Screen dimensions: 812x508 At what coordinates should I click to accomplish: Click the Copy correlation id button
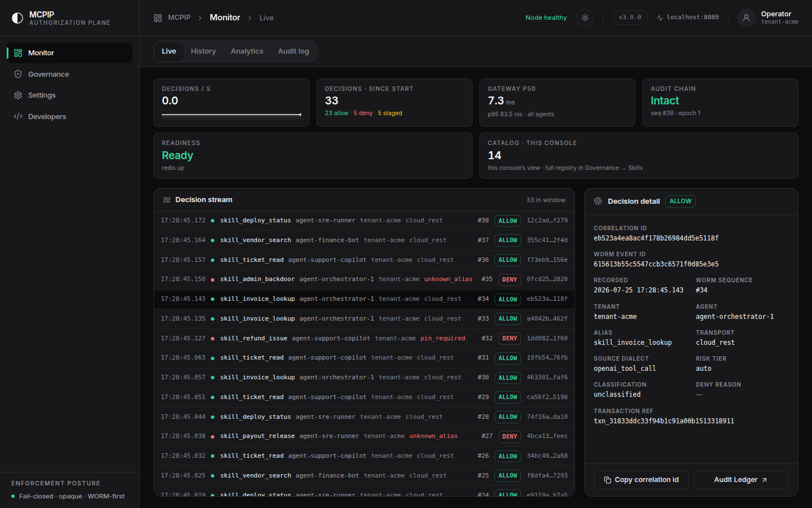pos(641,480)
